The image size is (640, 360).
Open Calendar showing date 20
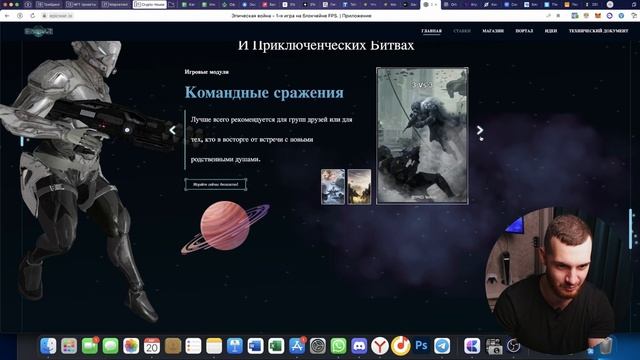pyautogui.click(x=152, y=346)
